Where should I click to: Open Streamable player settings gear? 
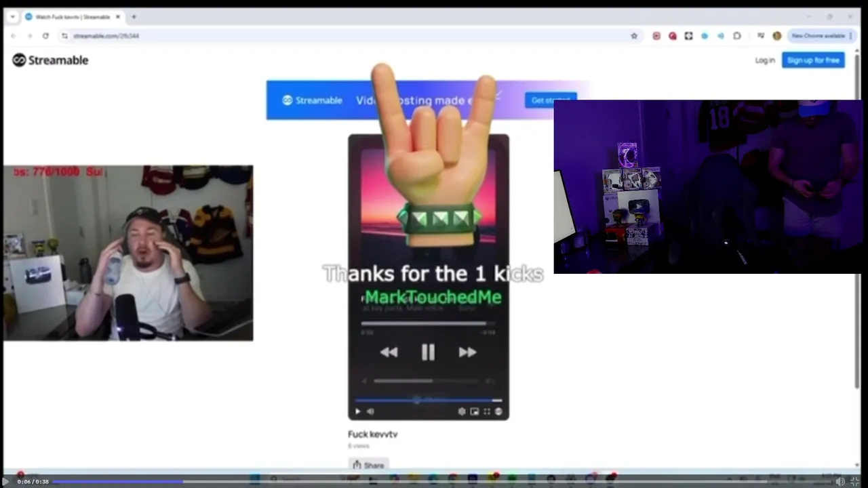(462, 411)
